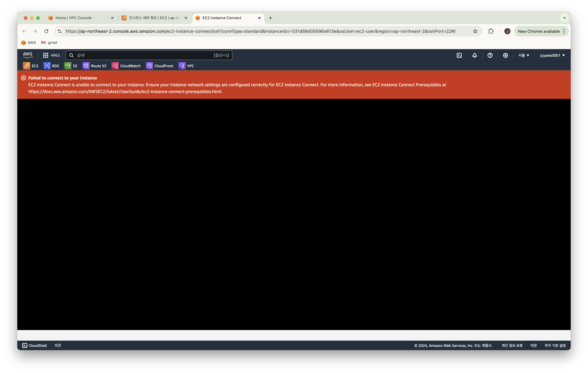The width and height of the screenshot is (588, 373).
Task: Open the 서비스 services menu
Action: (52, 55)
